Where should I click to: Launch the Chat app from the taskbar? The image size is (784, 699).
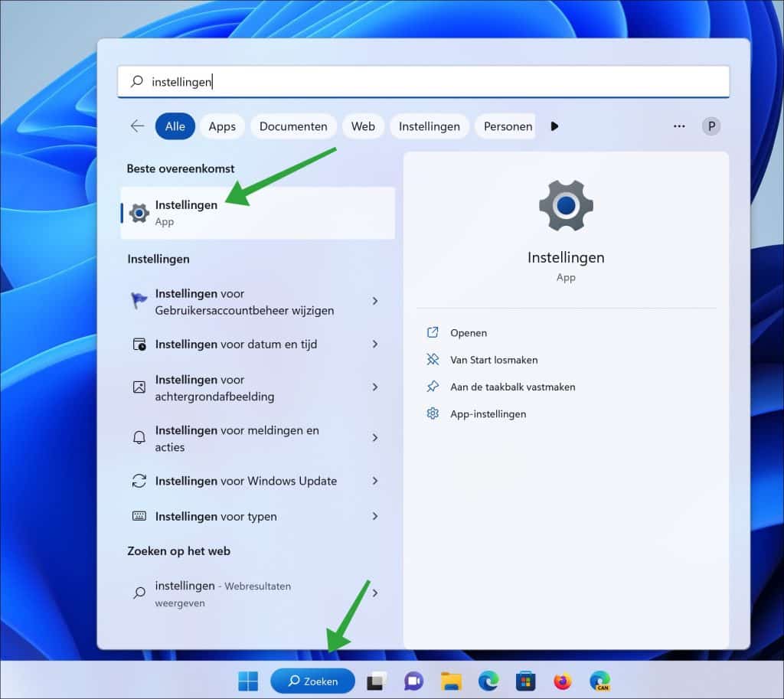coord(413,681)
